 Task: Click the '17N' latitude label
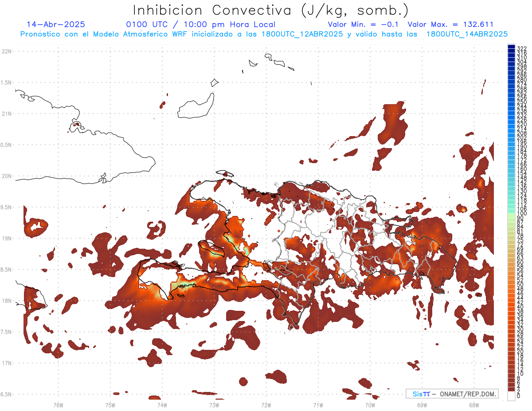tap(7, 363)
